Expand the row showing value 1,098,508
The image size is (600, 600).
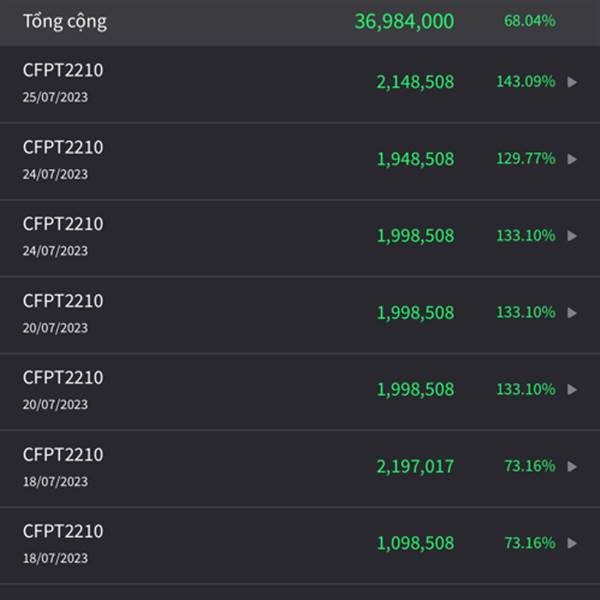coord(572,543)
